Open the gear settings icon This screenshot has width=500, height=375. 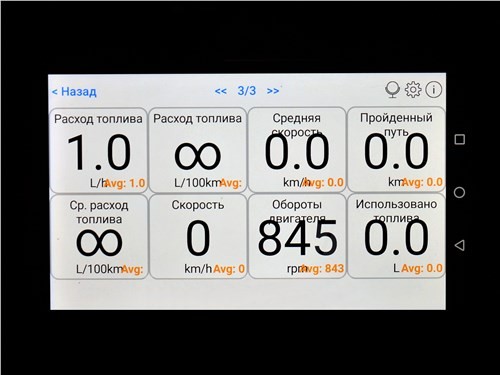coord(413,90)
